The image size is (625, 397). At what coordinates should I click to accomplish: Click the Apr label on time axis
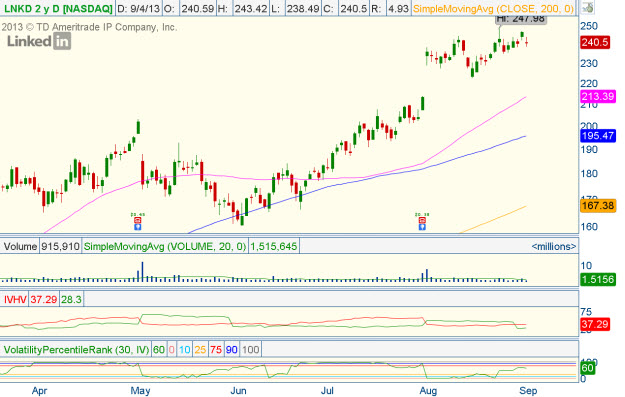point(39,391)
